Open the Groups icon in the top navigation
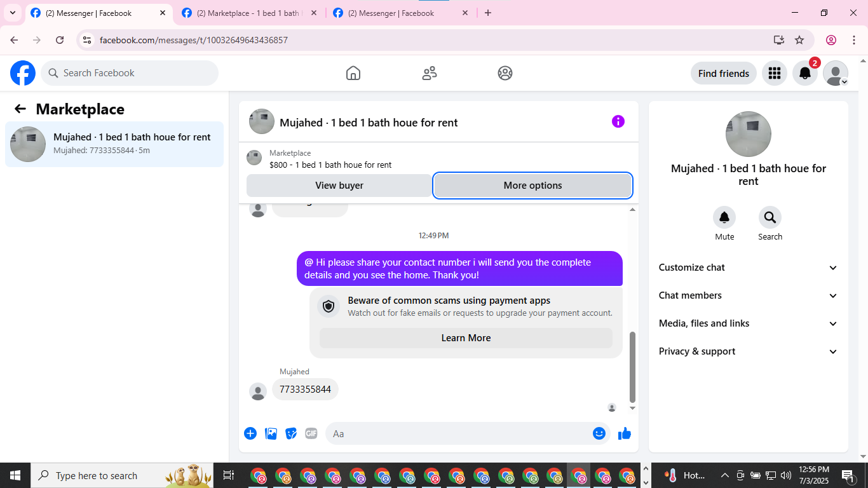This screenshot has height=488, width=868. 505,73
